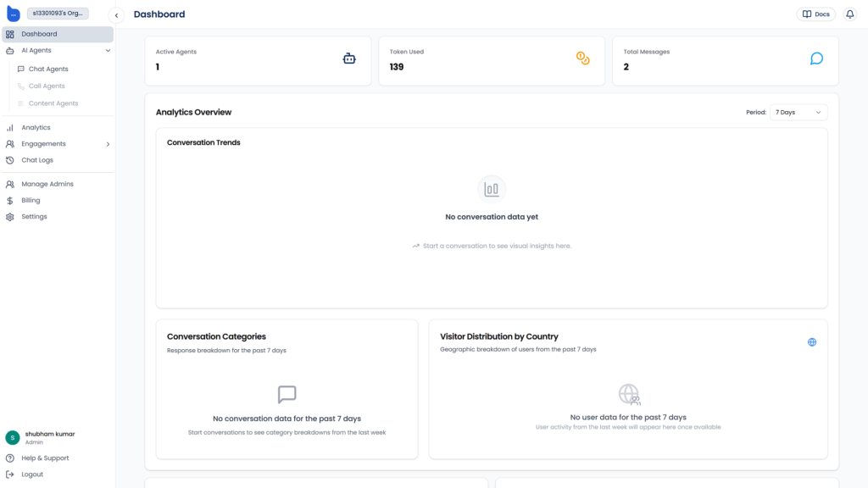Click the app logo in top-left corner
Viewport: 868px width, 488px height.
point(14,14)
